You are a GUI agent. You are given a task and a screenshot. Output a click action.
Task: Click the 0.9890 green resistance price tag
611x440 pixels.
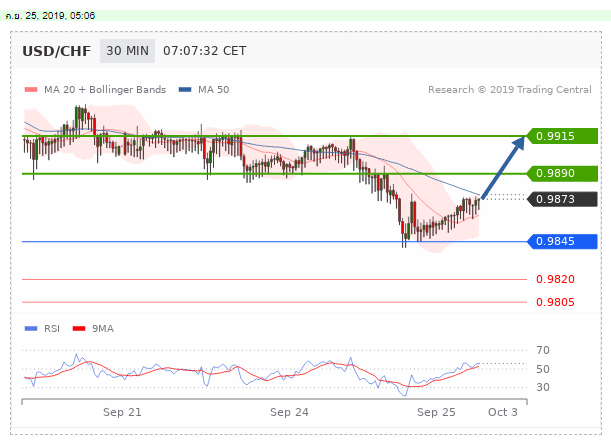tap(562, 173)
